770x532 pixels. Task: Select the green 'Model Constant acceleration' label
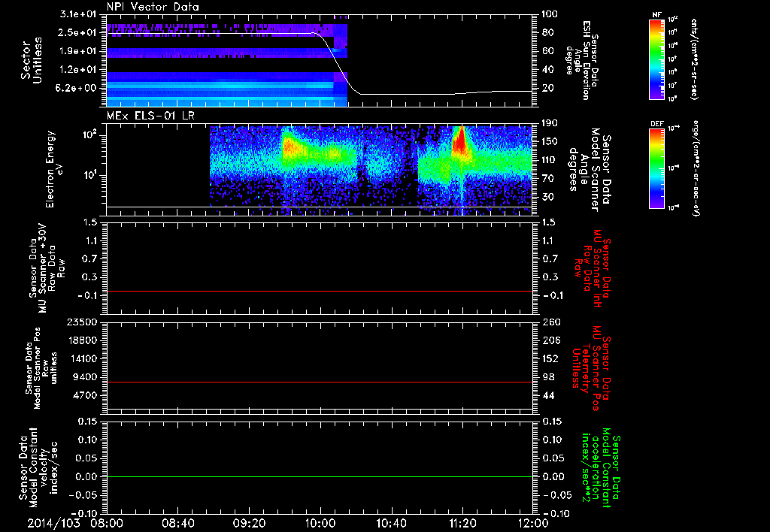point(600,467)
